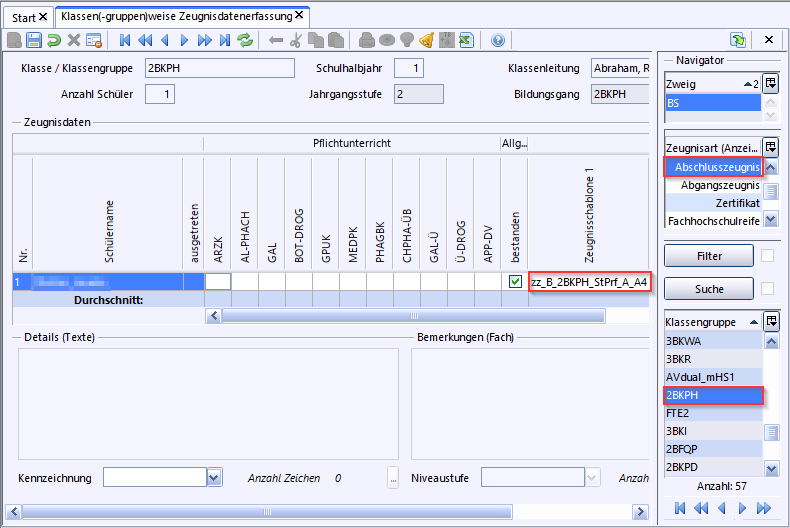
Task: Click the green refresh arrows icon
Action: pyautogui.click(x=247, y=40)
